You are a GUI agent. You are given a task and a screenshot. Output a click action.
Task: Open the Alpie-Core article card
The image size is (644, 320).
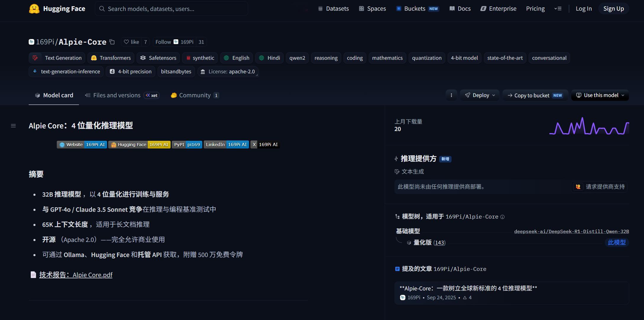[512, 293]
